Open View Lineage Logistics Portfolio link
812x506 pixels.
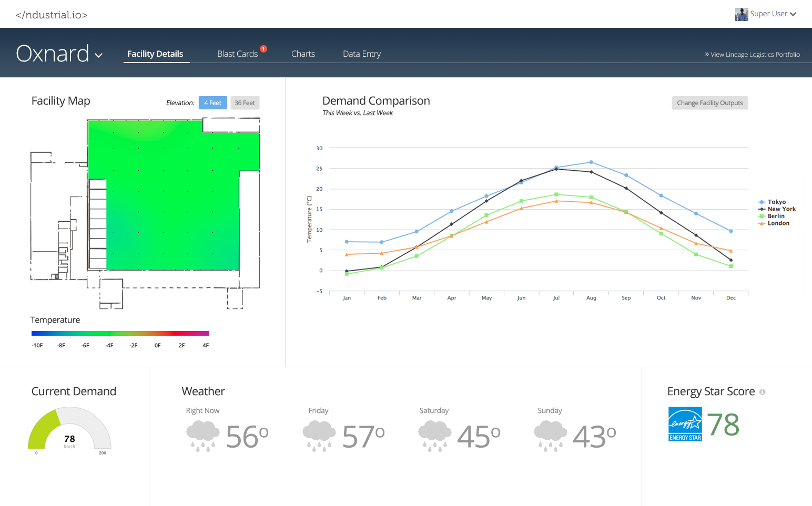click(x=752, y=55)
